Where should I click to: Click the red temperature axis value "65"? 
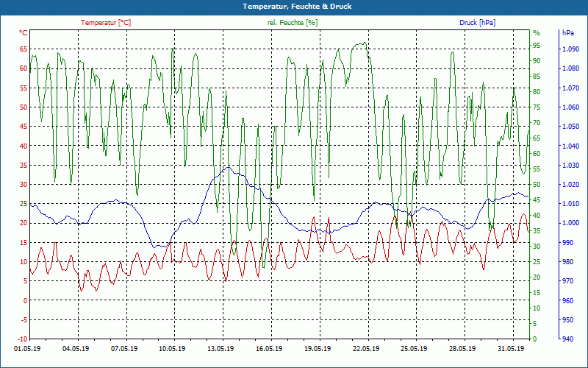(24, 49)
